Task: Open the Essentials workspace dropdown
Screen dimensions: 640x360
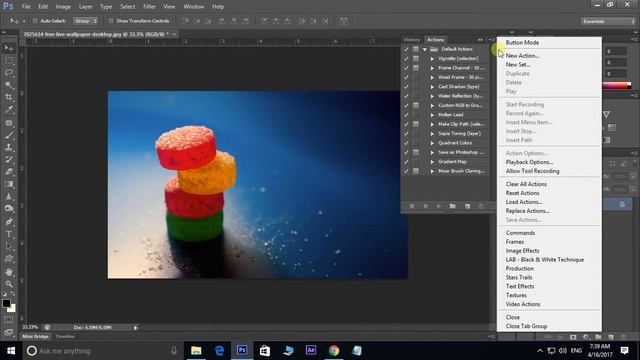Action: [x=608, y=21]
